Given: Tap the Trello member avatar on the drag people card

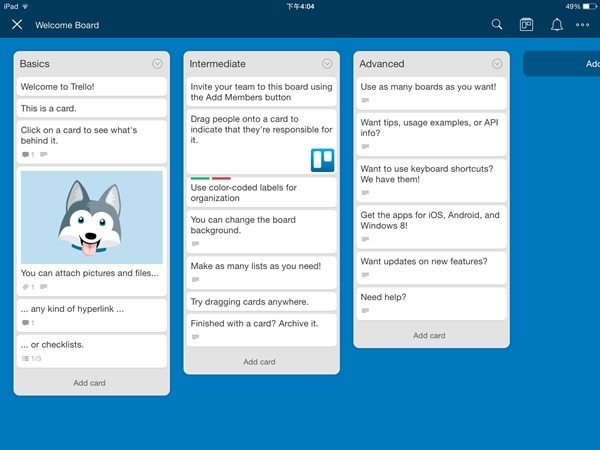Looking at the screenshot, I should coord(322,160).
